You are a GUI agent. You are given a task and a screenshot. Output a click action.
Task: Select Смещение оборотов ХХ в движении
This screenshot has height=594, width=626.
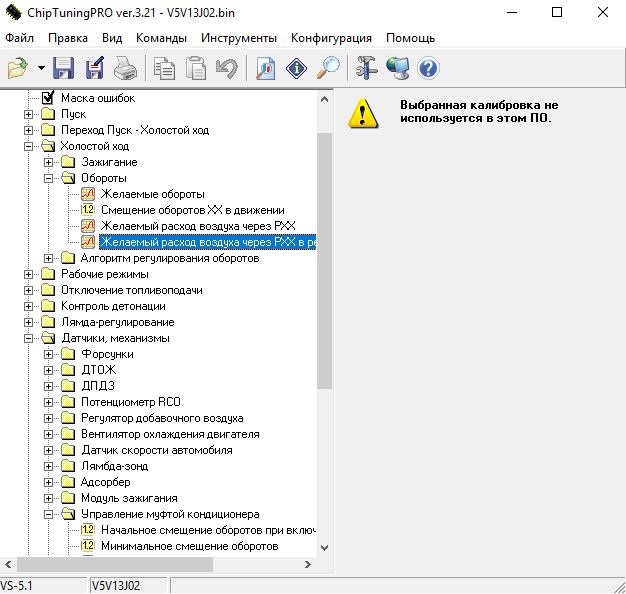click(192, 210)
